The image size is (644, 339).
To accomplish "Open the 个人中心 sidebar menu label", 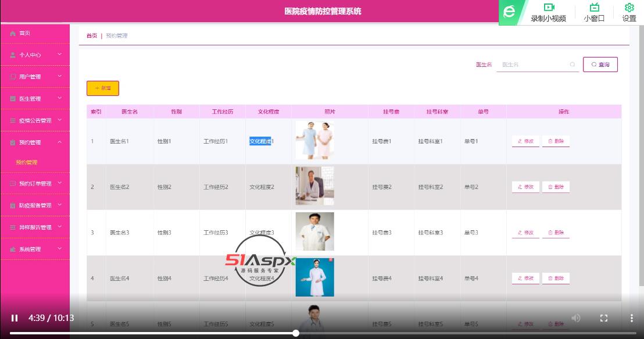I will 30,55.
